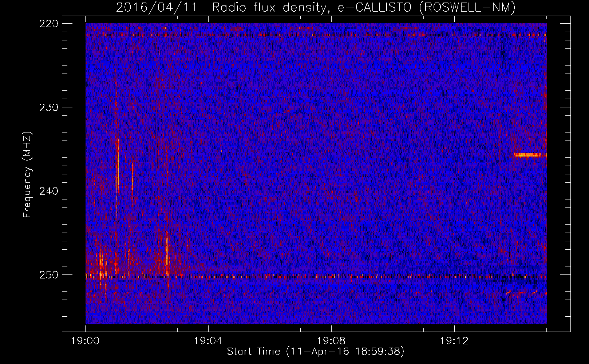
Task: Click the 'Frequency (MHZ)' axis title
Action: click(27, 174)
